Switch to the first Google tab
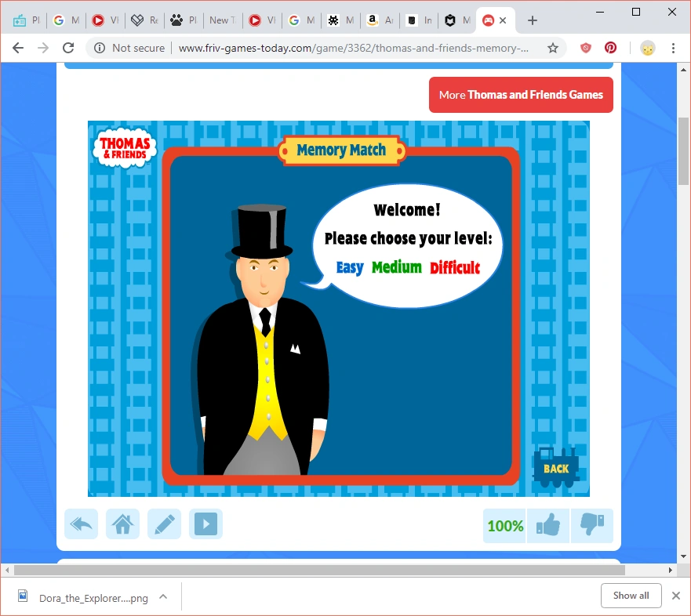This screenshot has height=616, width=691. [x=66, y=20]
